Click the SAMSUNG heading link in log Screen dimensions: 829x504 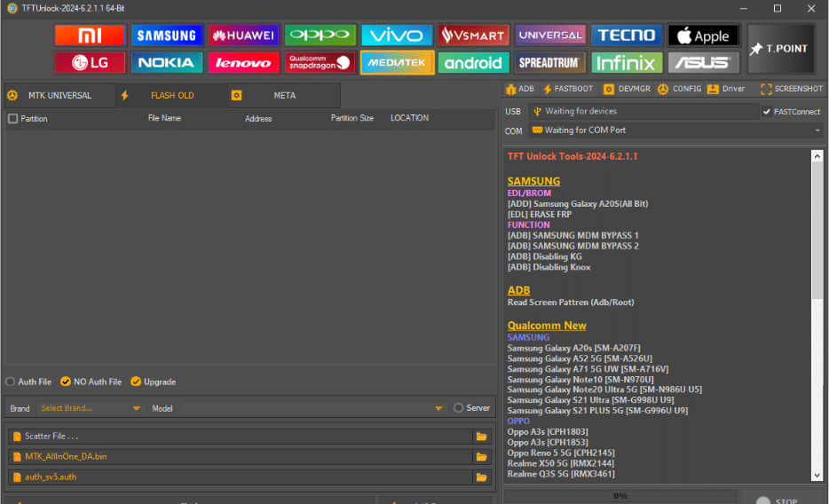pyautogui.click(x=533, y=181)
